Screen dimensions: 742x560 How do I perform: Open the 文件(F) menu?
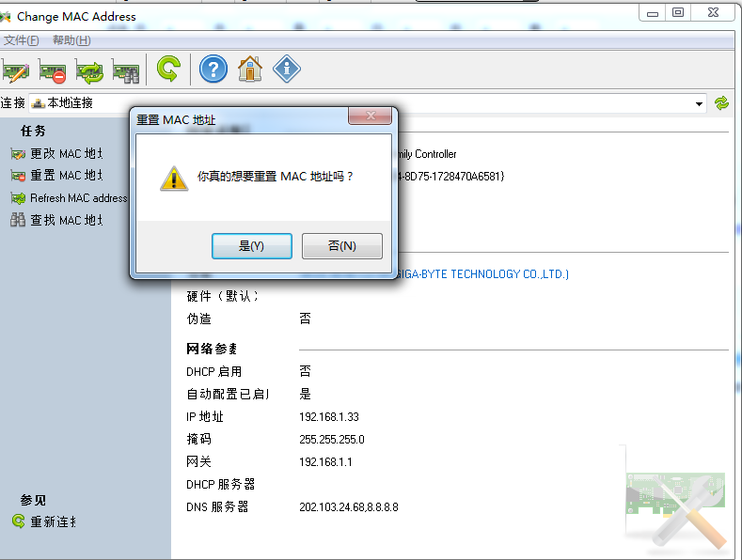pyautogui.click(x=21, y=40)
